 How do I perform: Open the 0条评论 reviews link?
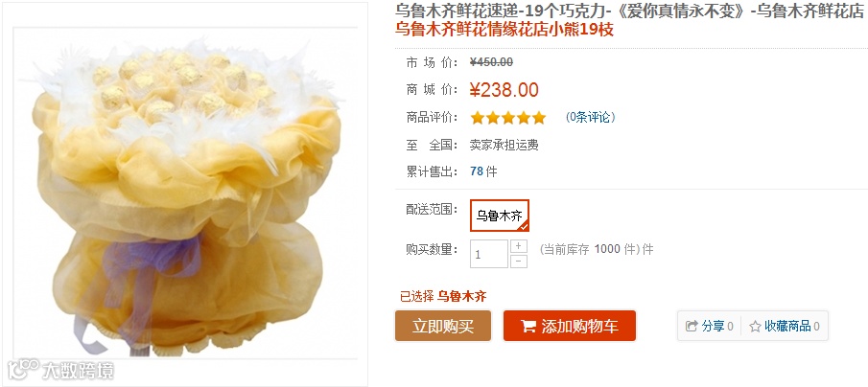click(590, 117)
